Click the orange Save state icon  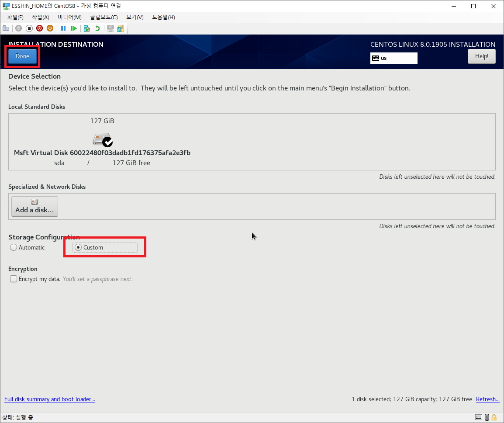pyautogui.click(x=50, y=28)
